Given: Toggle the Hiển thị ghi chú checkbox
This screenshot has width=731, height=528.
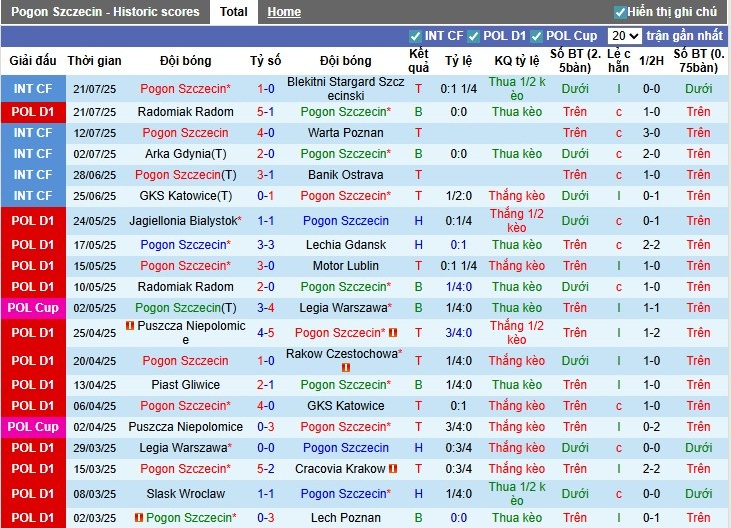Looking at the screenshot, I should [x=620, y=12].
